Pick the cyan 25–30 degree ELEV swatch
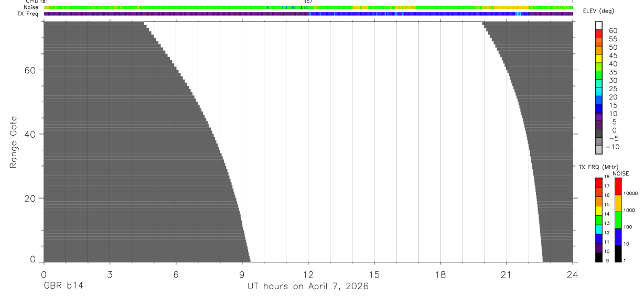The height and width of the screenshot is (297, 644). [x=598, y=84]
